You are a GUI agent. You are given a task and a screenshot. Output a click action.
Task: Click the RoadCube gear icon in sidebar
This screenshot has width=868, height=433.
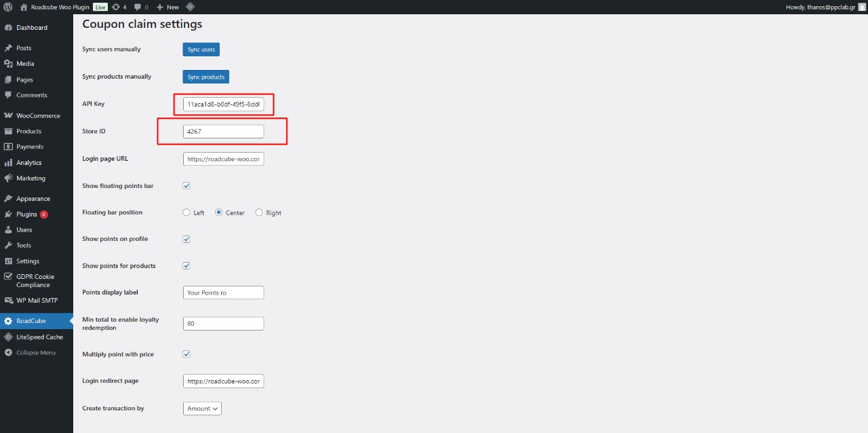tap(8, 321)
